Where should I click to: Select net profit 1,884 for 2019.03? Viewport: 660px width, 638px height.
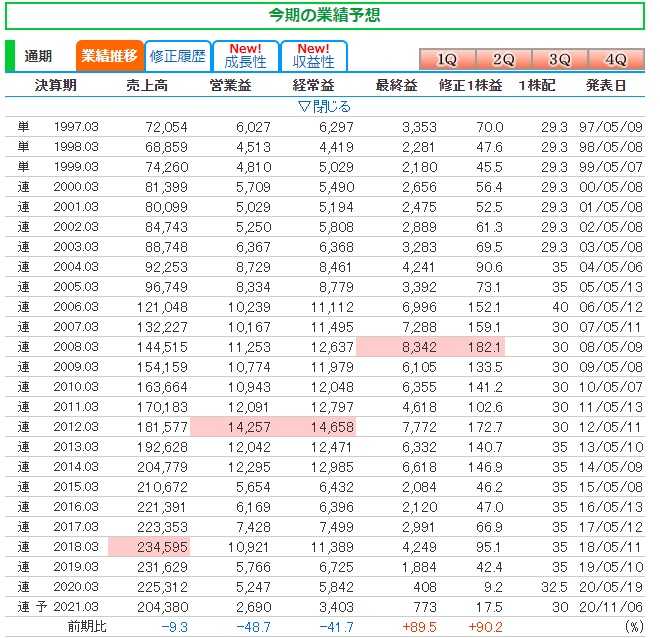(419, 566)
